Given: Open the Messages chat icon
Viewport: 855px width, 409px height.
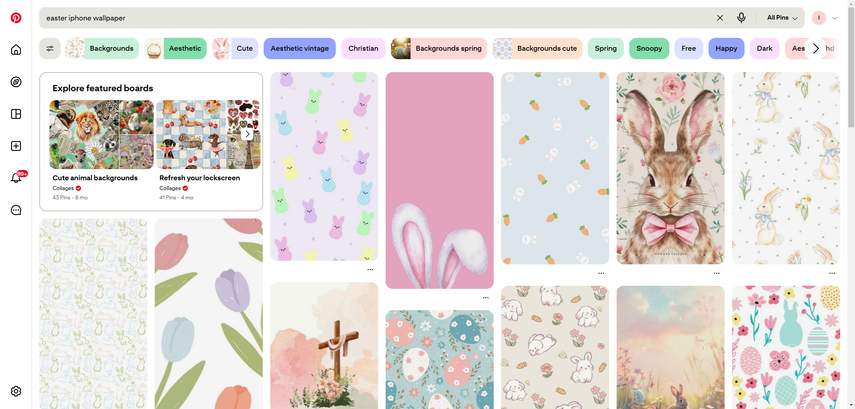Looking at the screenshot, I should 16,210.
